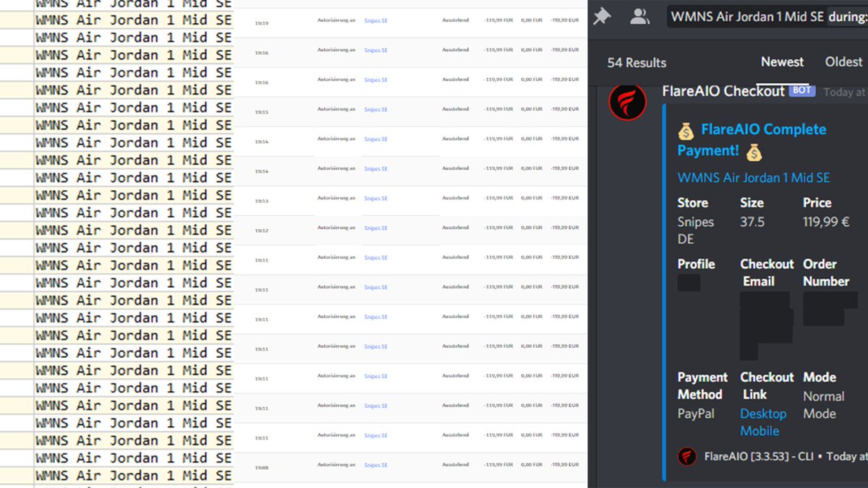Image resolution: width=868 pixels, height=488 pixels.
Task: Click the store value 'Snipes DE'
Action: pos(696,231)
